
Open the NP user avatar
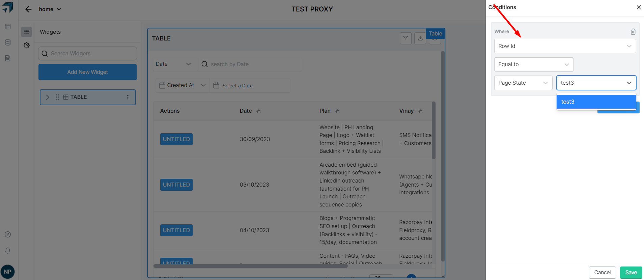tap(8, 272)
